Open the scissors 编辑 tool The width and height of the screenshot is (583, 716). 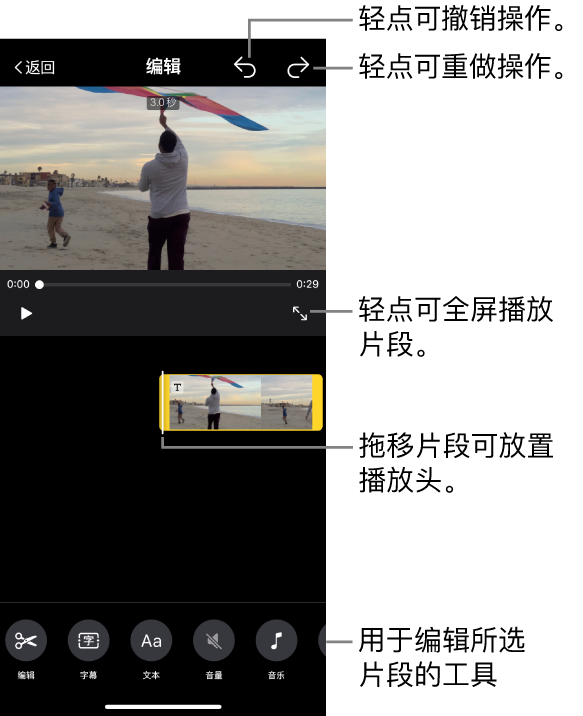pyautogui.click(x=26, y=641)
